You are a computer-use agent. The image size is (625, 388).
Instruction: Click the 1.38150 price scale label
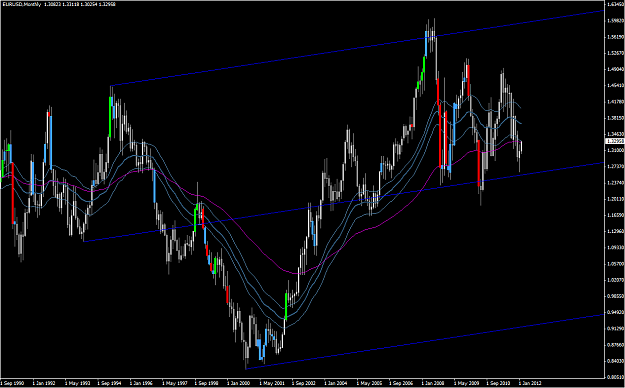point(615,118)
